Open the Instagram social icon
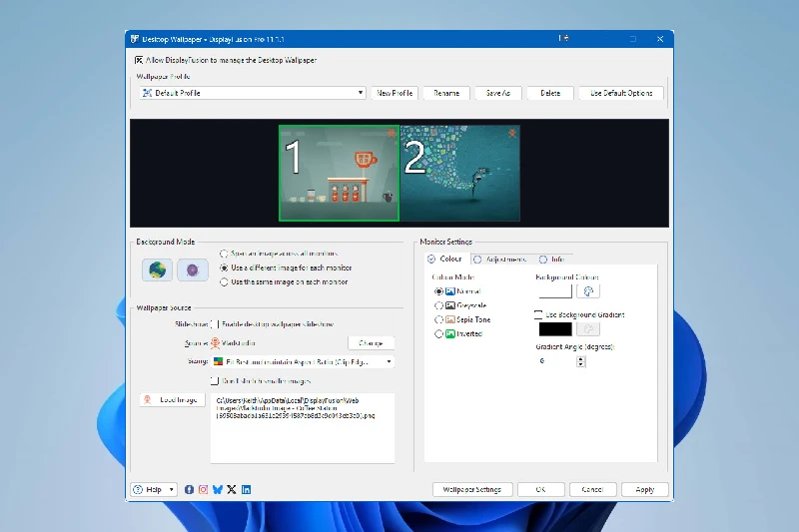 (204, 489)
